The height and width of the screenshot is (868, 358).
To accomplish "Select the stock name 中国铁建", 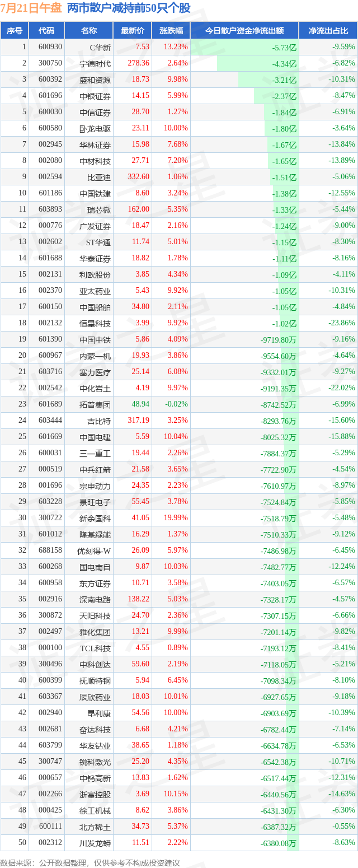I will 95,193.
